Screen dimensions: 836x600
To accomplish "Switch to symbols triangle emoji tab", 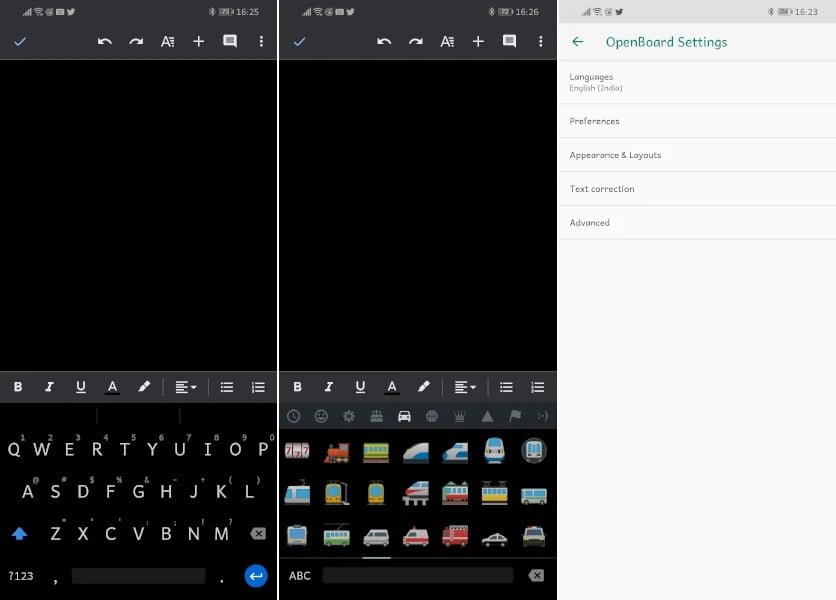I will click(x=487, y=416).
